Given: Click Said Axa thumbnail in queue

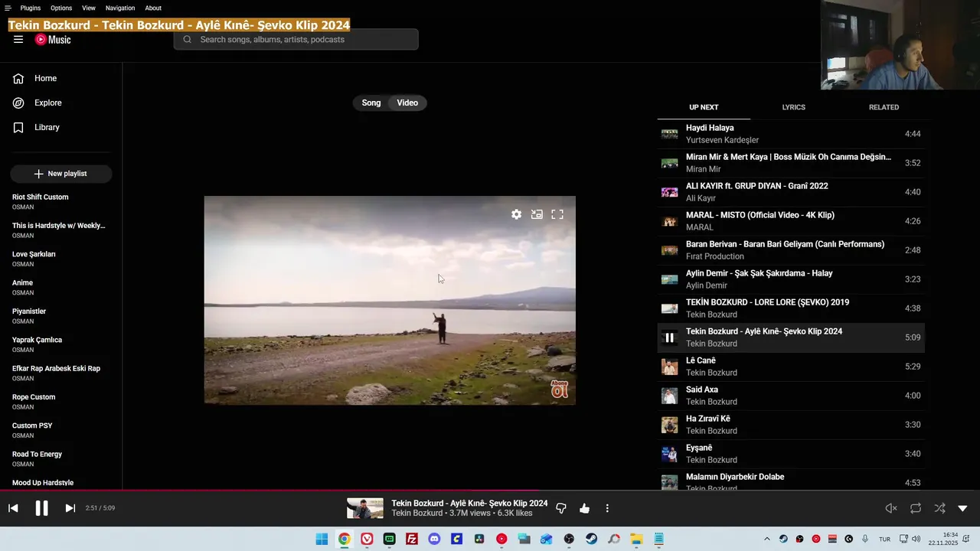Looking at the screenshot, I should click(670, 396).
